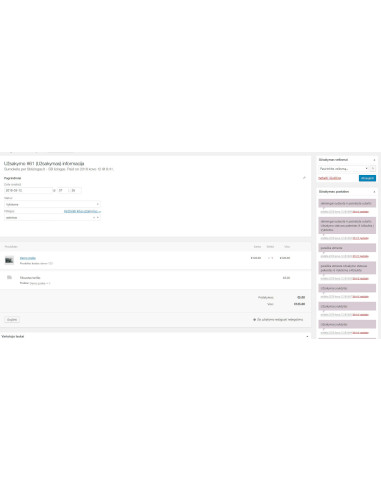Collapse the order notes panel

374,192
